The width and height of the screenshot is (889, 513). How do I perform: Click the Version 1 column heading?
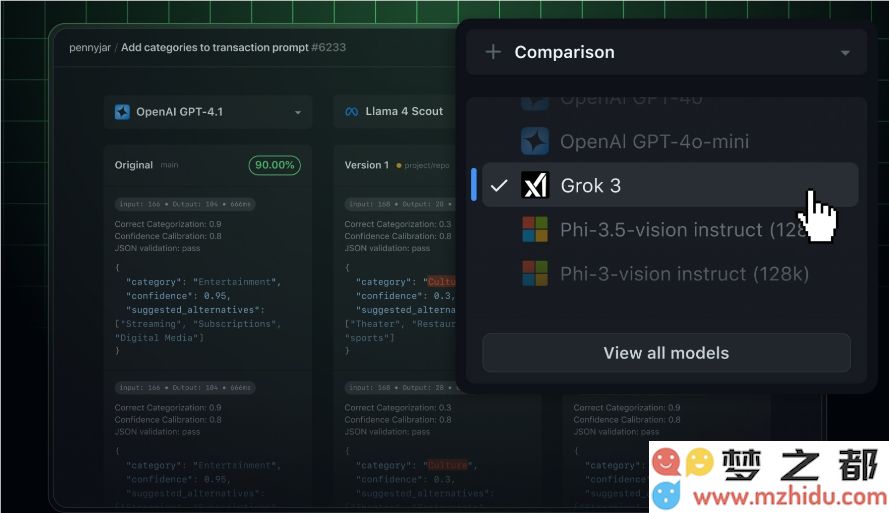(x=367, y=165)
